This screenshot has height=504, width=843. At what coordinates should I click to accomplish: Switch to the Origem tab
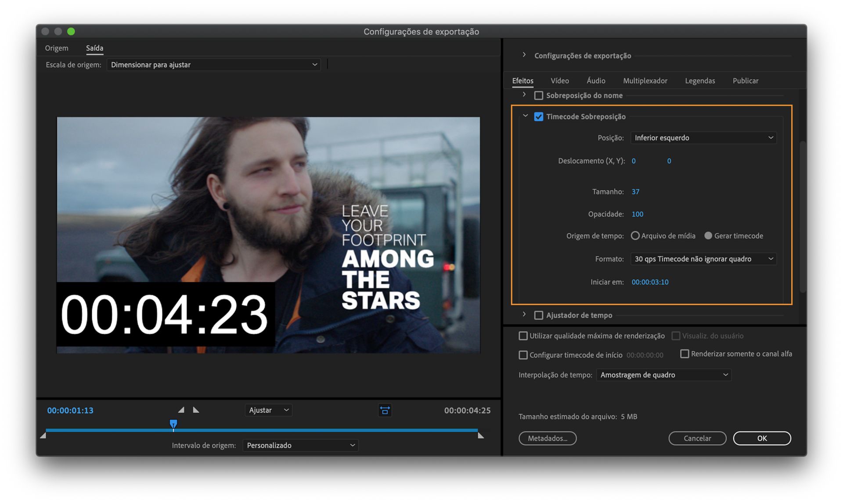click(56, 48)
